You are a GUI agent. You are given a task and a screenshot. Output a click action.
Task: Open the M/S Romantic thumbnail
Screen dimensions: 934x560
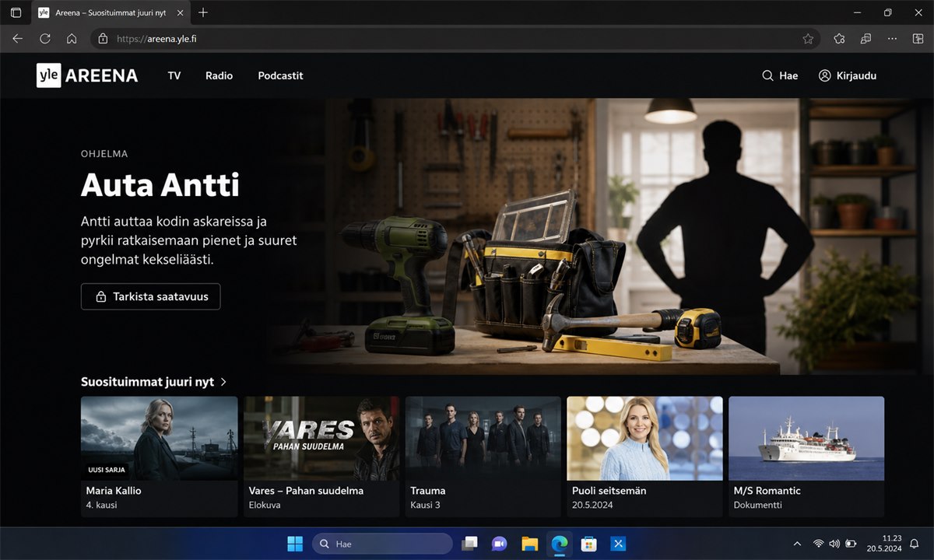(x=806, y=438)
